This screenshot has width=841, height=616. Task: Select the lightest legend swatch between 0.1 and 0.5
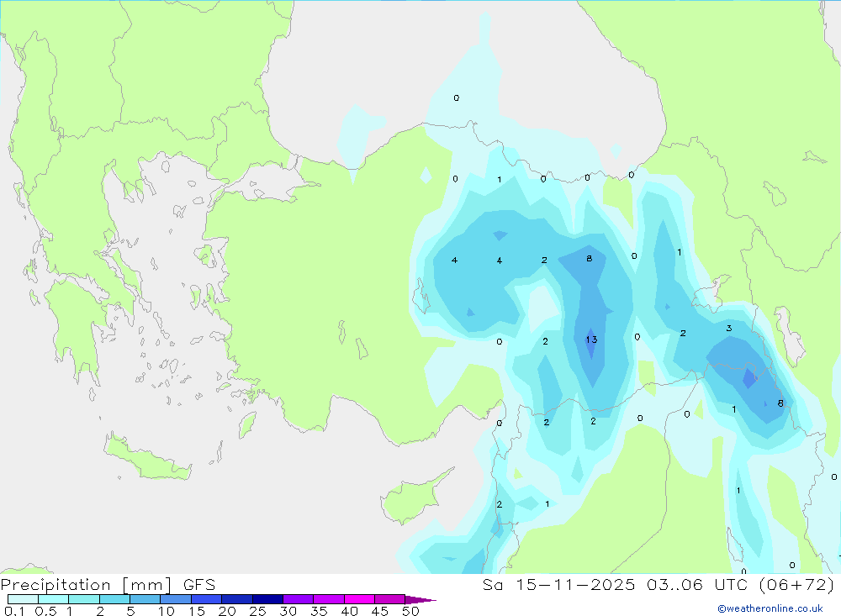point(23,599)
